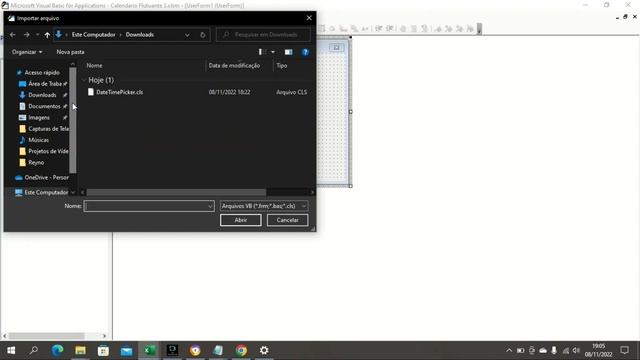The width and height of the screenshot is (640, 360).
Task: Select Acesso rápido in the navigation pane
Action: (x=42, y=72)
